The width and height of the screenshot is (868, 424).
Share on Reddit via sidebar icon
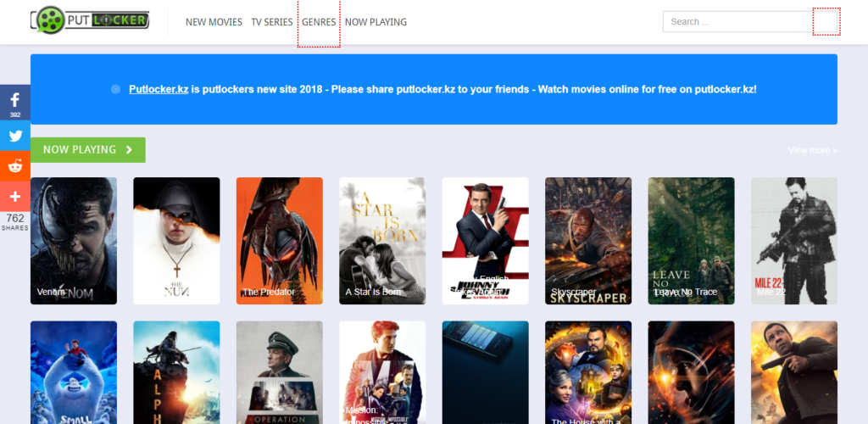tap(15, 165)
